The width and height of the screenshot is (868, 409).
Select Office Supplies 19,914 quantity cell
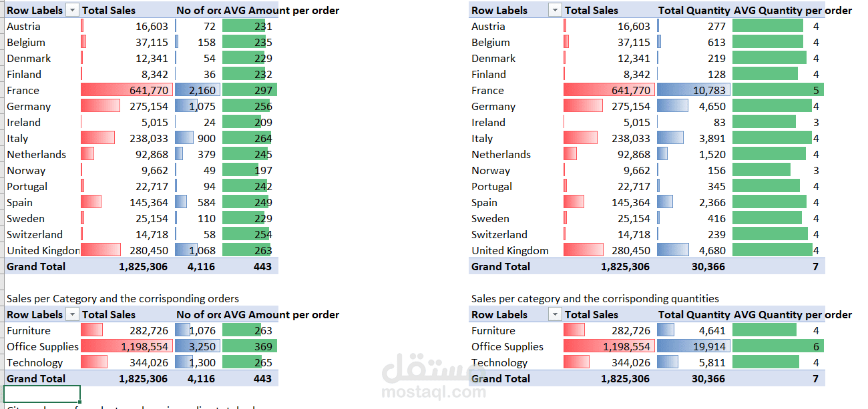point(693,346)
